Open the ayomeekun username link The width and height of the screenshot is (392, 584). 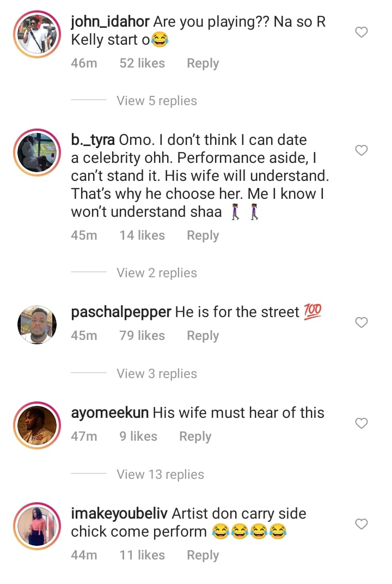tap(110, 413)
